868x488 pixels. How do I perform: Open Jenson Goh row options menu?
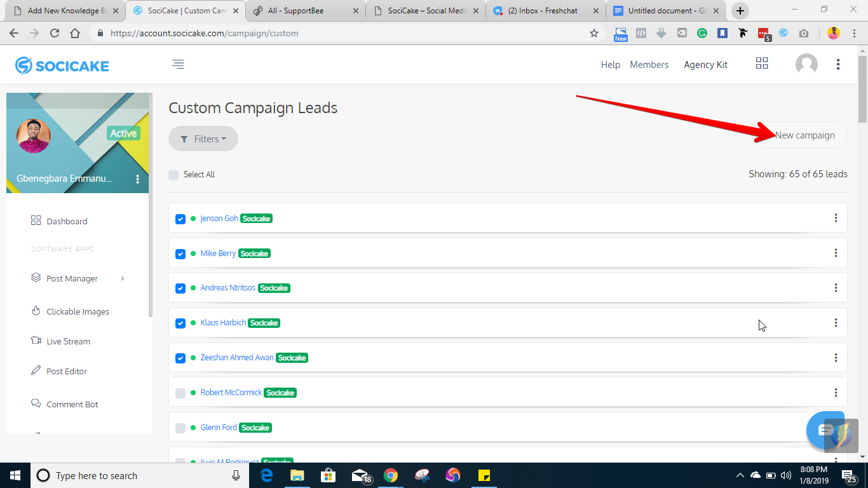tap(836, 218)
